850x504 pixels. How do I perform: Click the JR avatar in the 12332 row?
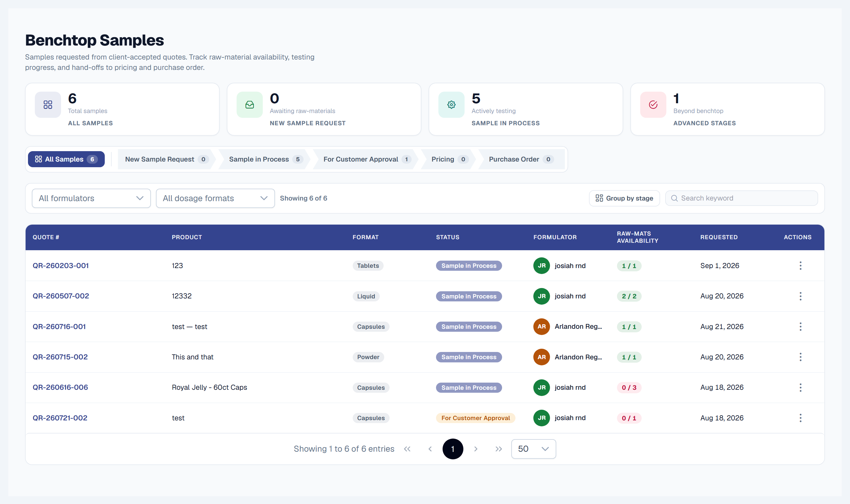[542, 296]
